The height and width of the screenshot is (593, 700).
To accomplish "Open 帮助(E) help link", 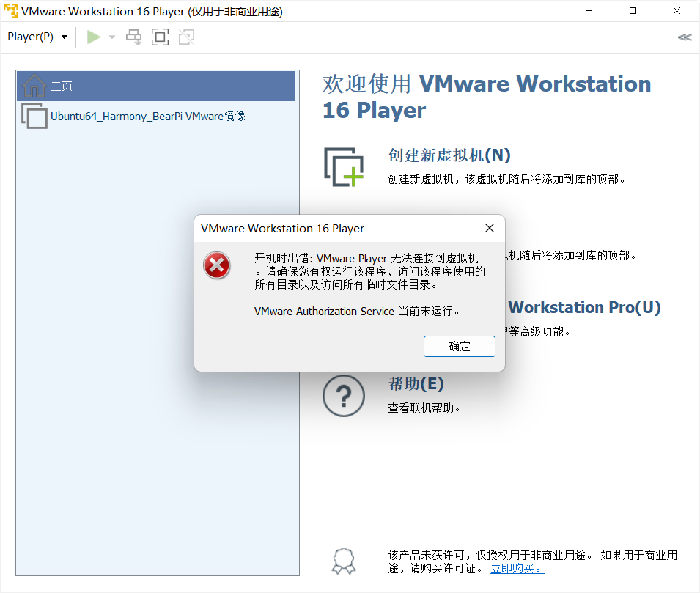I will [x=416, y=383].
